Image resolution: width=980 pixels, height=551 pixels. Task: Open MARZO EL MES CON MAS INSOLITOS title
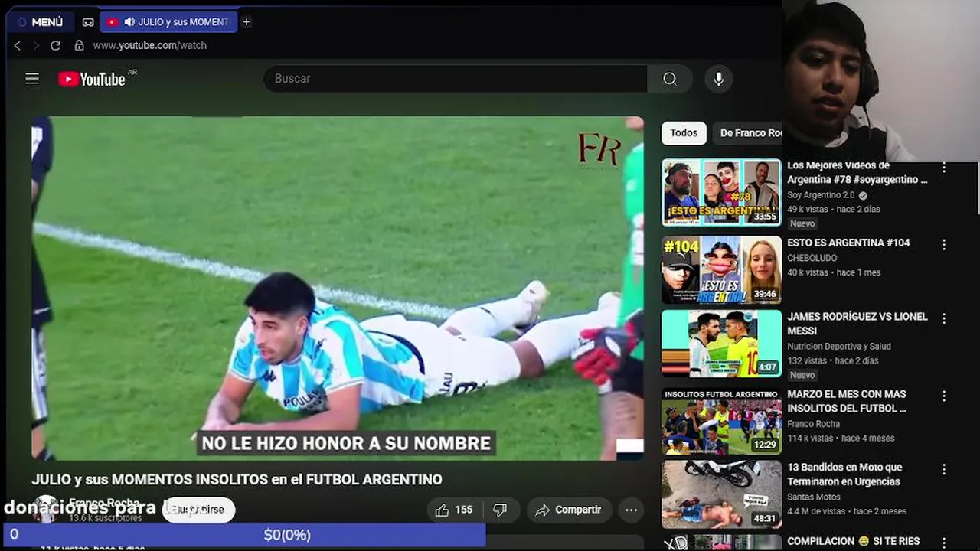tap(847, 401)
